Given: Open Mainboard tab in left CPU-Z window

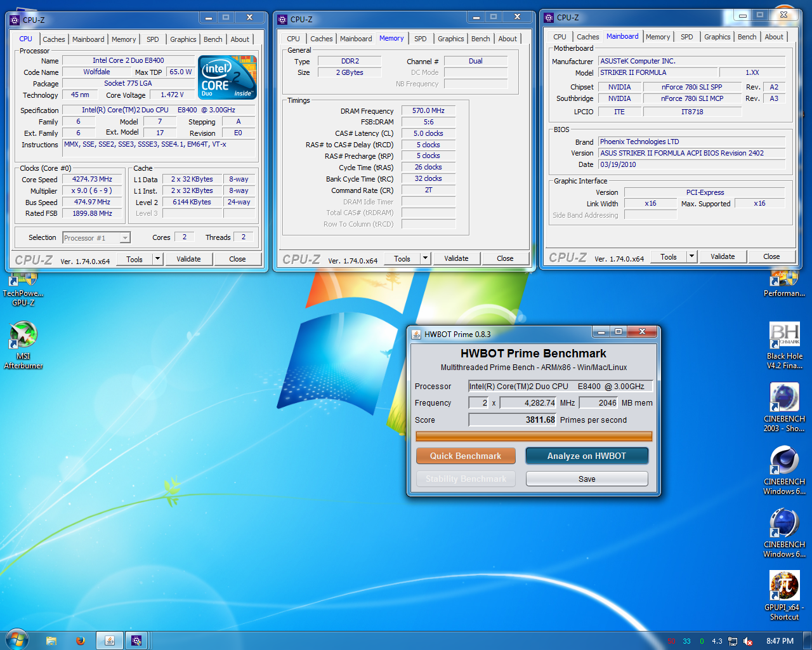Looking at the screenshot, I should pos(88,39).
